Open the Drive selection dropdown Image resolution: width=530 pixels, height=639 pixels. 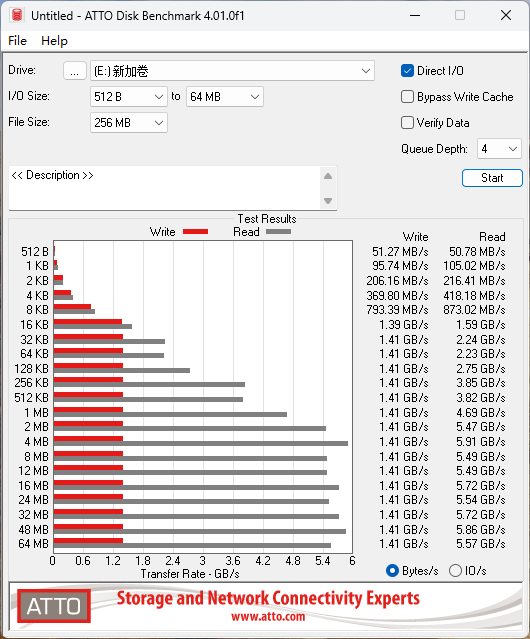tap(232, 71)
